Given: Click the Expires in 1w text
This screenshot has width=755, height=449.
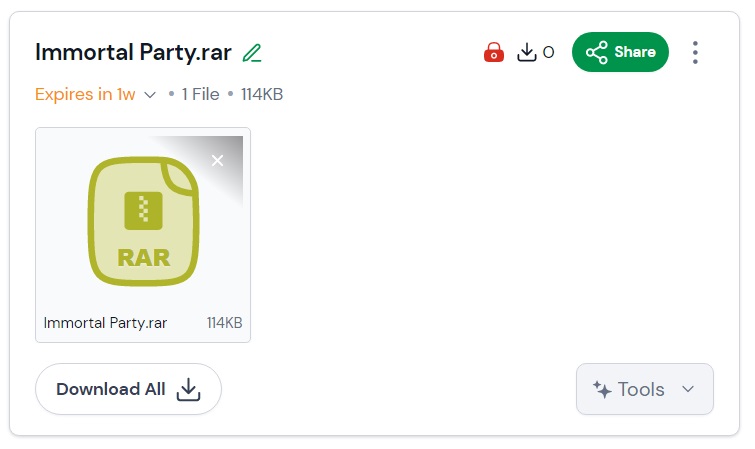Looking at the screenshot, I should click(x=85, y=94).
